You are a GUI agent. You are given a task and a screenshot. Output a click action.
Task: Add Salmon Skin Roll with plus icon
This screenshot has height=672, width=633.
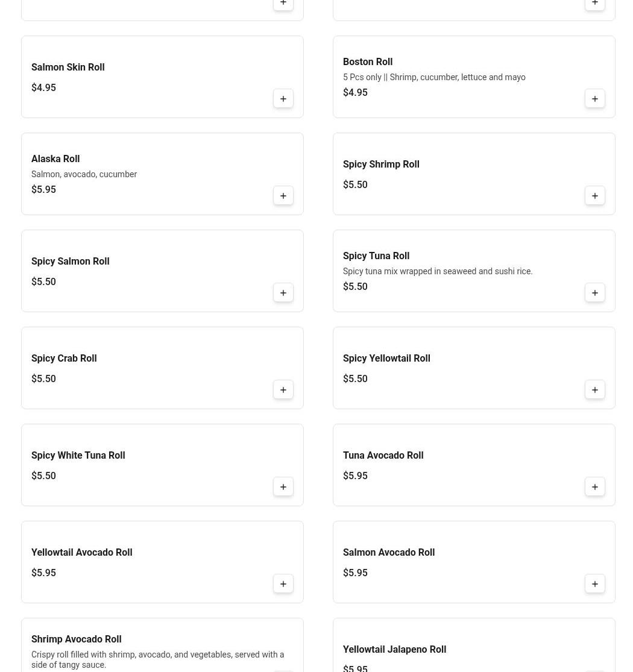(x=283, y=99)
